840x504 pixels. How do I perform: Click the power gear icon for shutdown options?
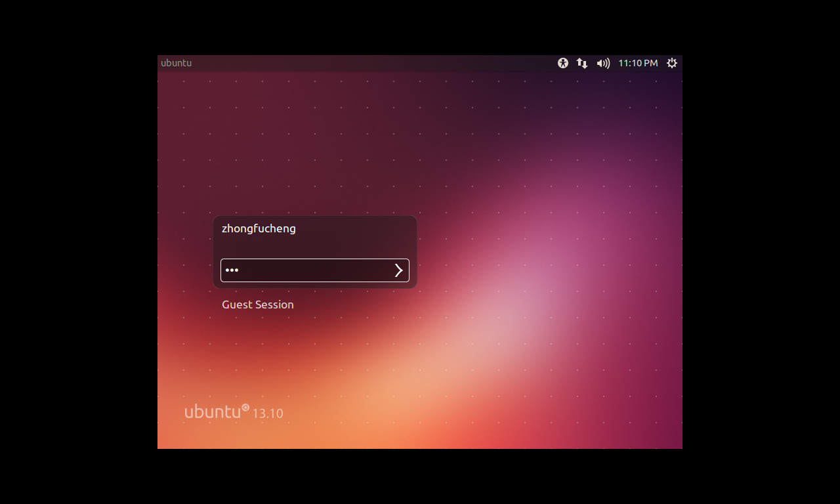671,63
